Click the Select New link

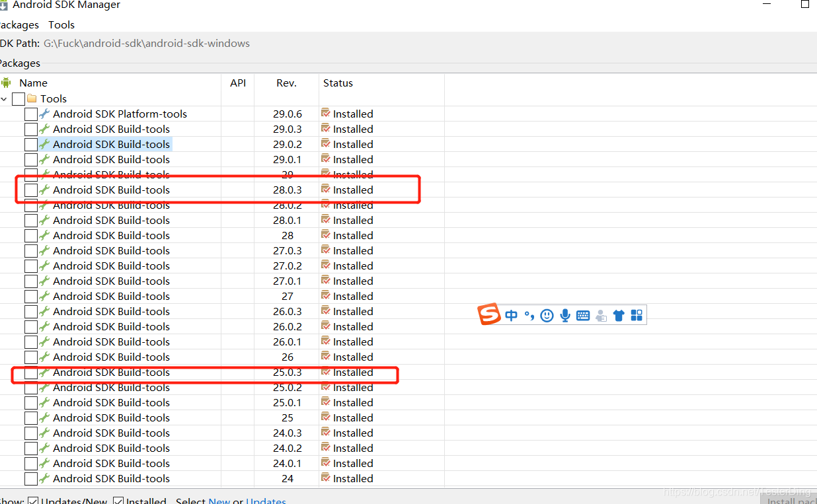pyautogui.click(x=219, y=500)
